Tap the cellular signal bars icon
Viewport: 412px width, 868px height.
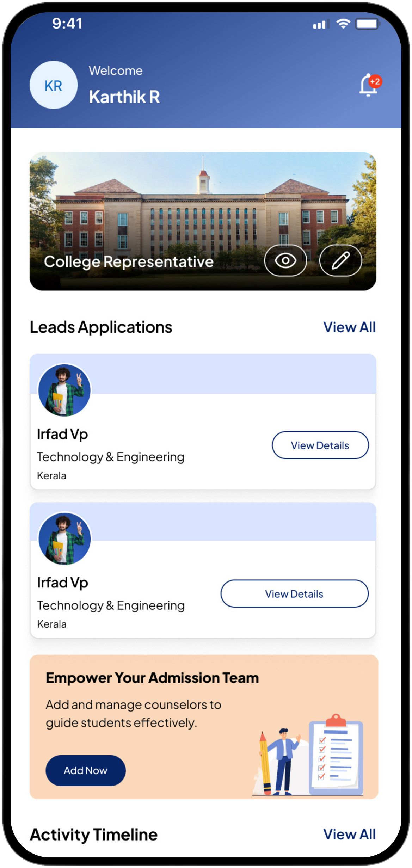[x=321, y=24]
